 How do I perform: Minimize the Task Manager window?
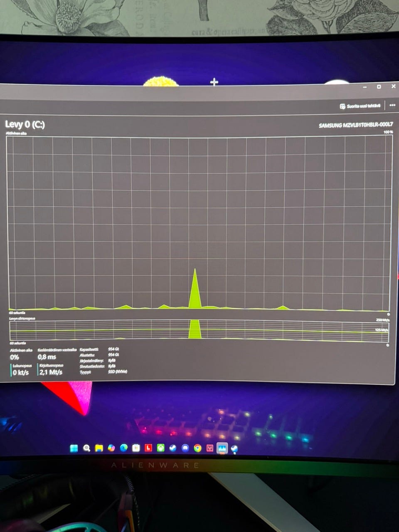pos(365,87)
